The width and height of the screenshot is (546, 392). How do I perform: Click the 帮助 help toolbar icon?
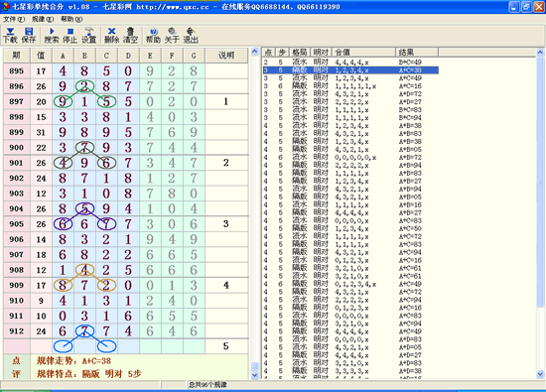click(x=153, y=36)
